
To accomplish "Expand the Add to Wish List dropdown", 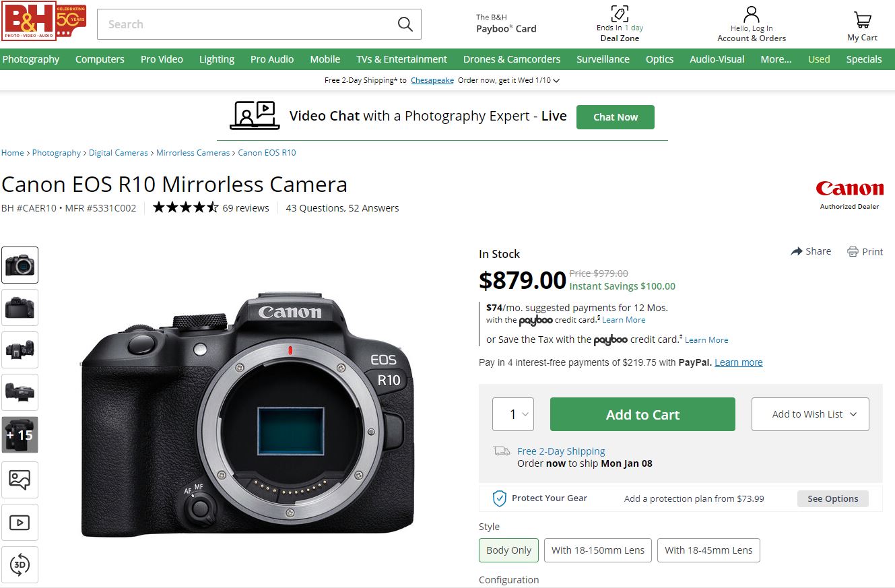I will [x=810, y=414].
